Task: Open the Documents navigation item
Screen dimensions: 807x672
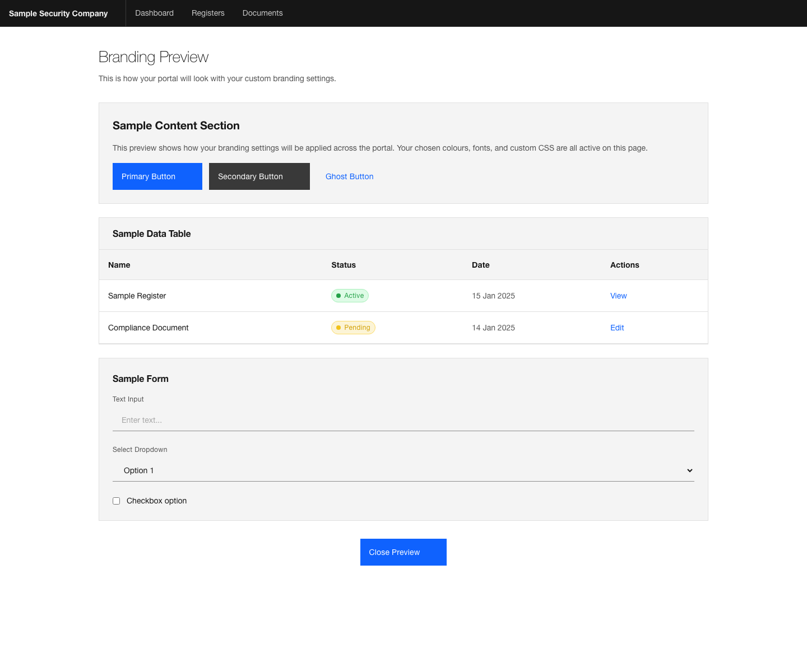Action: (x=262, y=13)
